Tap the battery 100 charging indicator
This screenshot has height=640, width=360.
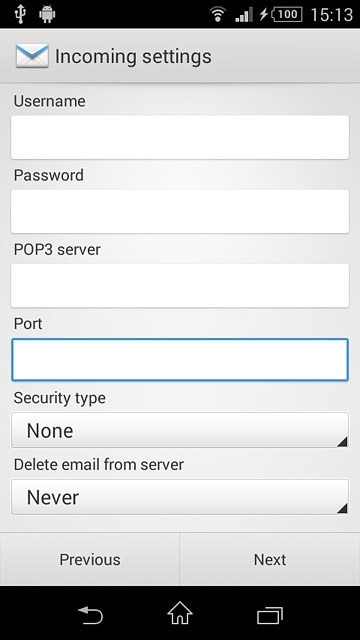coord(281,15)
